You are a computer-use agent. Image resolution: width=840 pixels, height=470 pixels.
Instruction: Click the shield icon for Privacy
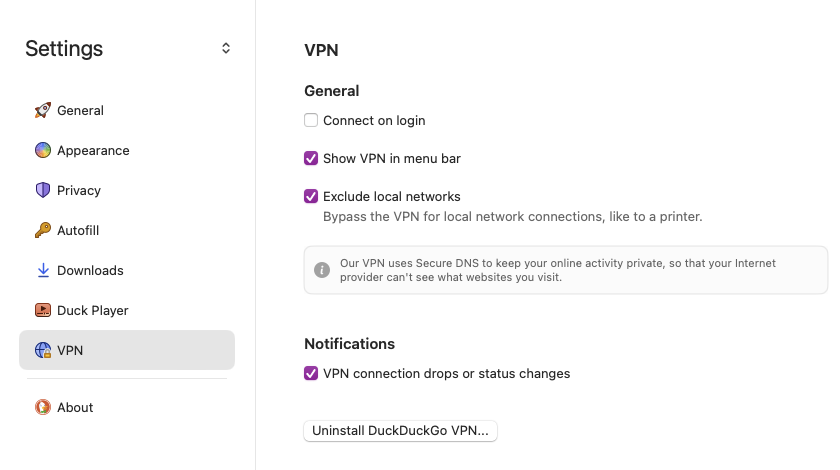pyautogui.click(x=43, y=190)
